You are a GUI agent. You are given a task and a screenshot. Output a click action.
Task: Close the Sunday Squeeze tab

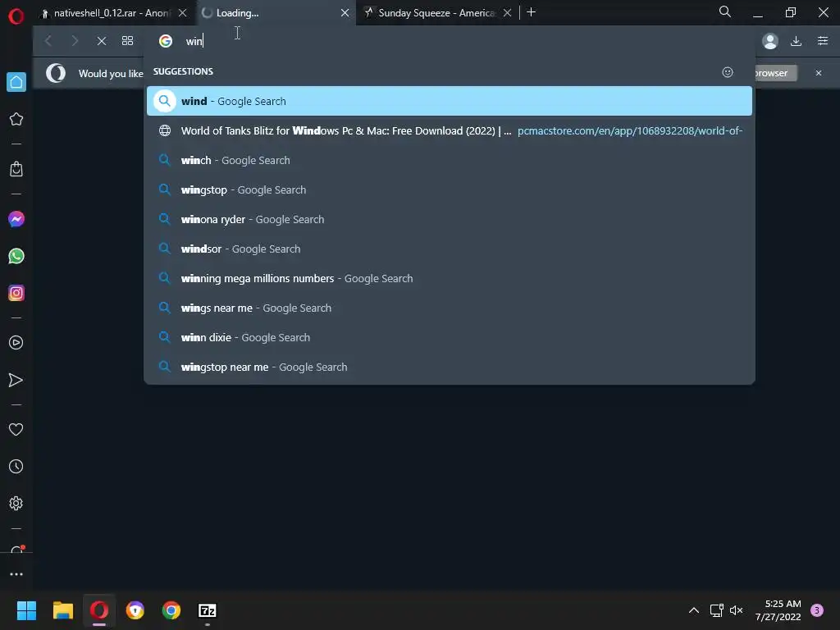(x=507, y=13)
